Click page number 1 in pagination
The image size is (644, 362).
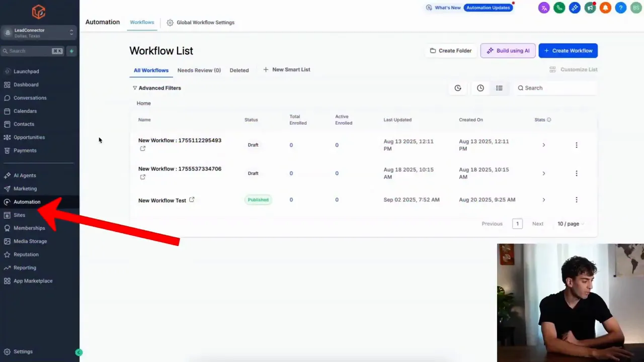[x=517, y=224]
